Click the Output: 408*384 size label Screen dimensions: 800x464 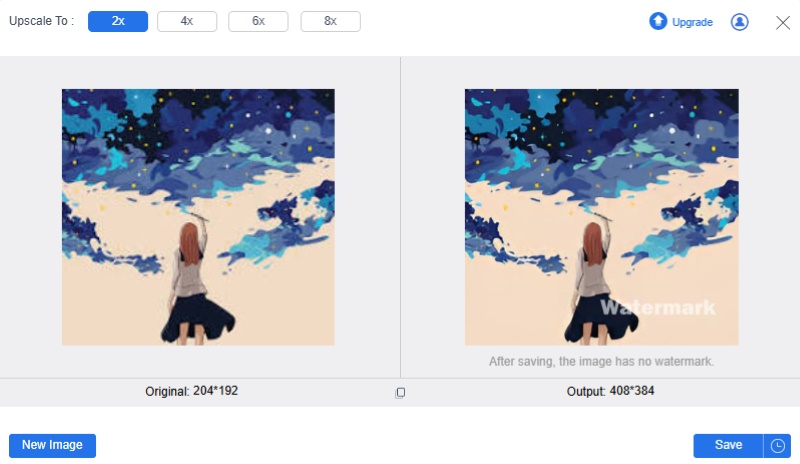[610, 391]
